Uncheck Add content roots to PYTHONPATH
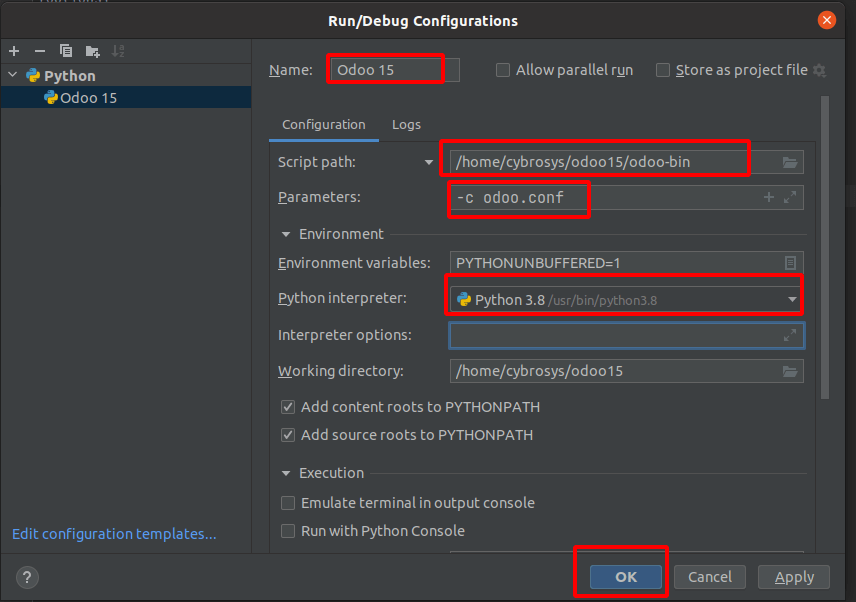 tap(288, 407)
